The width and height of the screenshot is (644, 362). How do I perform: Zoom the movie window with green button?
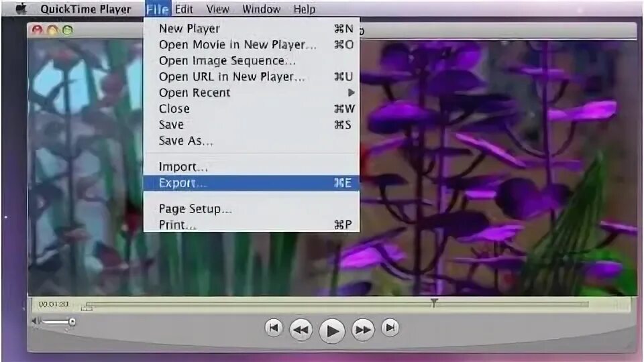pyautogui.click(x=67, y=29)
